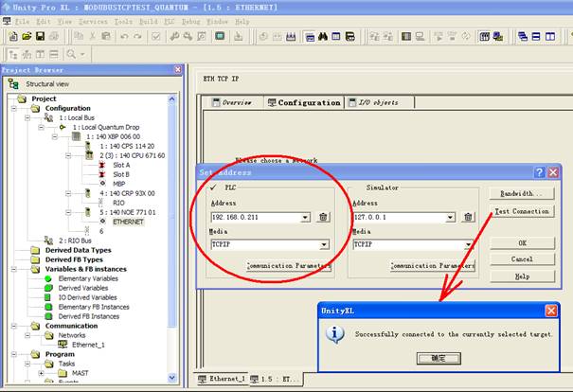Click the Print icon in the toolbar
Viewport: 573px width, 392px height.
[56, 37]
